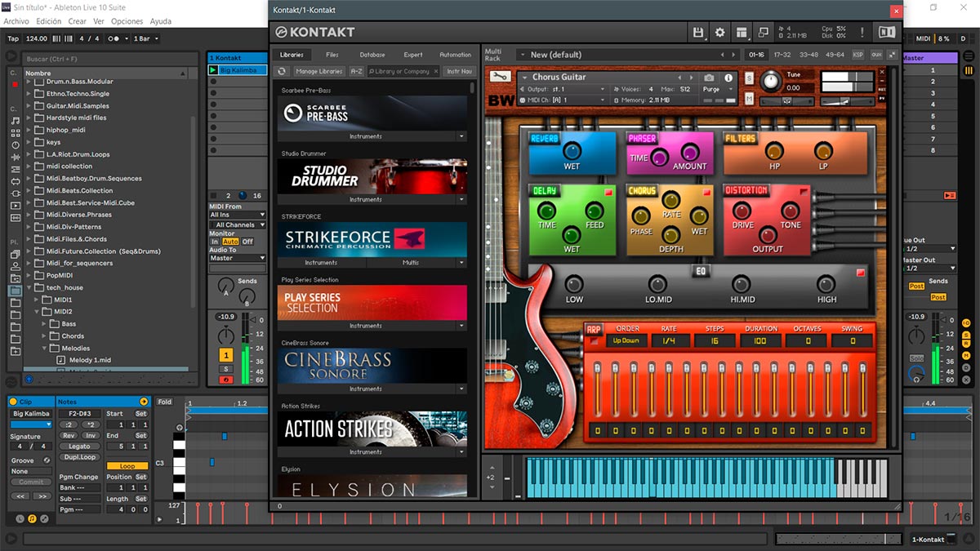
Task: Open the Multi Rack preset dropdown
Action: click(x=629, y=55)
